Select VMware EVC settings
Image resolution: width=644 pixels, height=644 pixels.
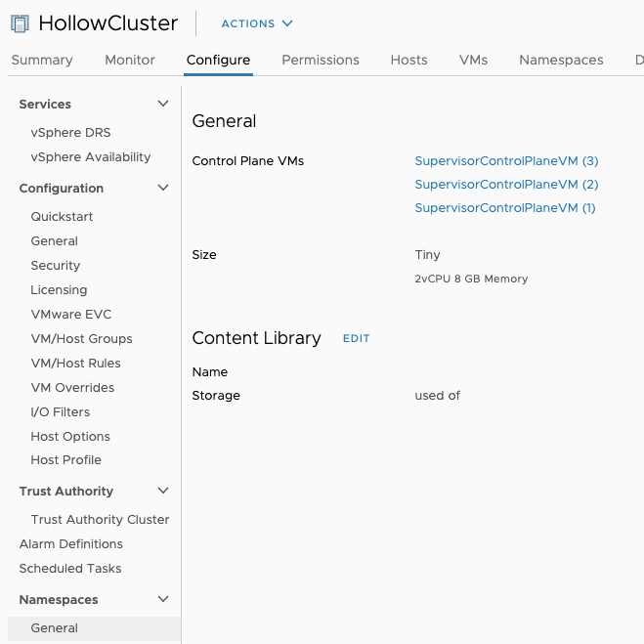(71, 314)
